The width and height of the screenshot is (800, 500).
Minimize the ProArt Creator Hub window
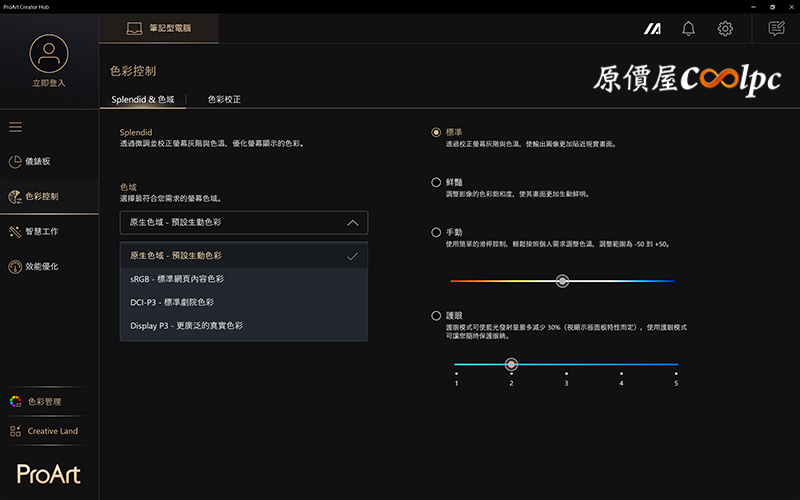coord(753,7)
